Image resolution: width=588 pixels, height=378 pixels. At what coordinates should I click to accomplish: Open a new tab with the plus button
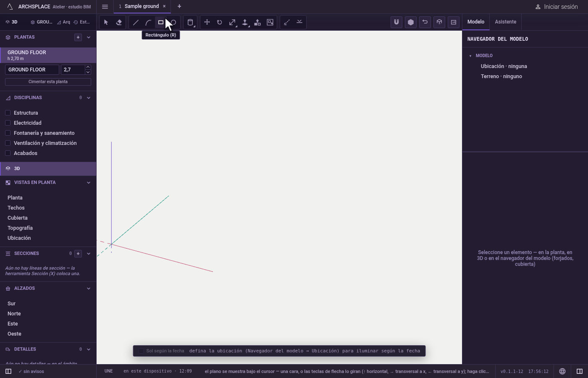pos(179,6)
